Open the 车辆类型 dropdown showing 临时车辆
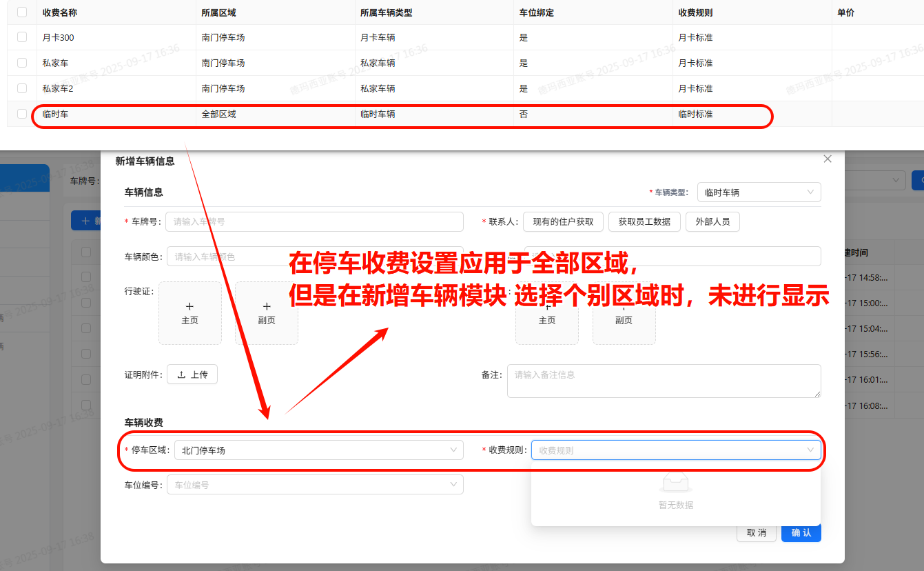This screenshot has width=924, height=571. pos(758,192)
